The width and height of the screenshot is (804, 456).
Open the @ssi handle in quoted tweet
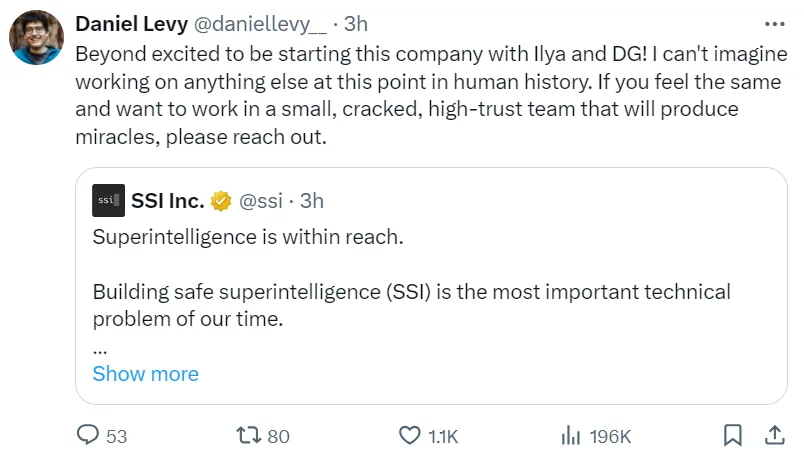pos(262,201)
